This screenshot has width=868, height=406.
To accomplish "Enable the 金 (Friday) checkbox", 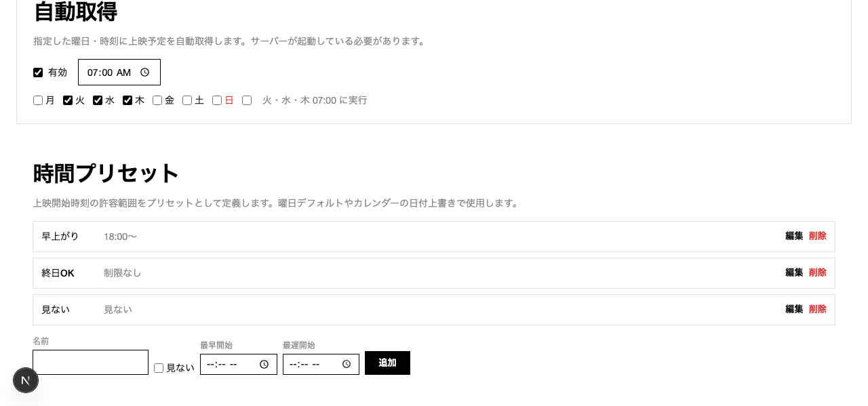I will point(157,100).
